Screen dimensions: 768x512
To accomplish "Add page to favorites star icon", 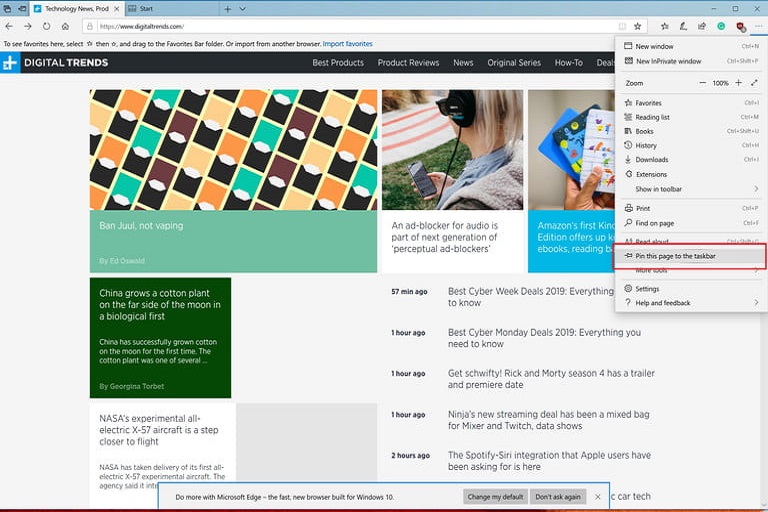I will coord(638,26).
